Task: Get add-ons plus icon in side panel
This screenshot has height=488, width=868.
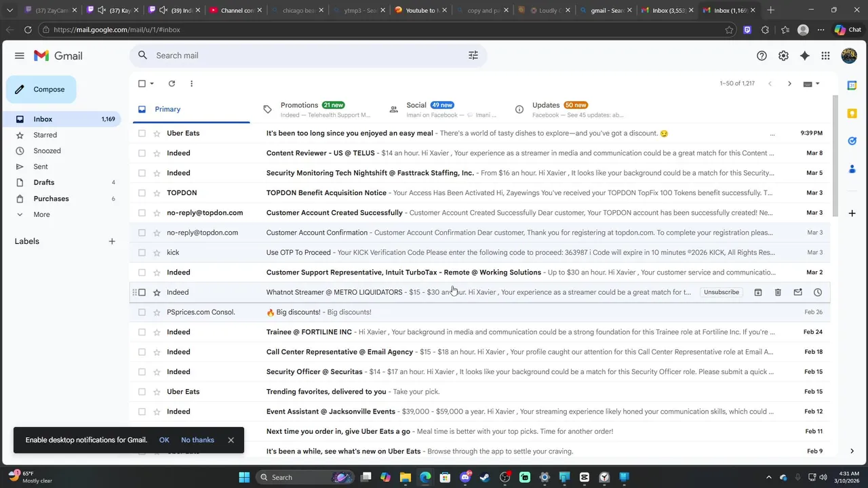Action: 852,213
